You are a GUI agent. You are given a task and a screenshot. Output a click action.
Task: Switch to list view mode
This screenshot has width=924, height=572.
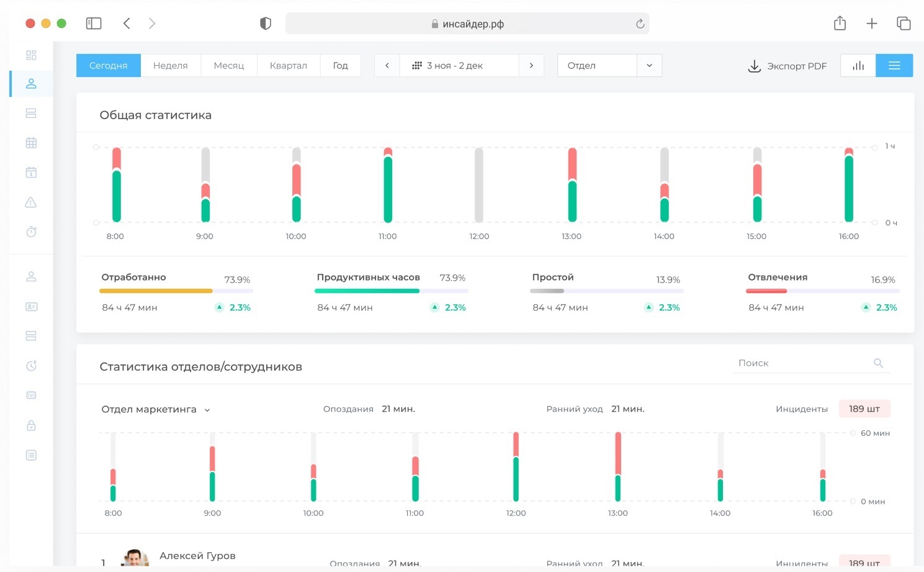tap(894, 66)
